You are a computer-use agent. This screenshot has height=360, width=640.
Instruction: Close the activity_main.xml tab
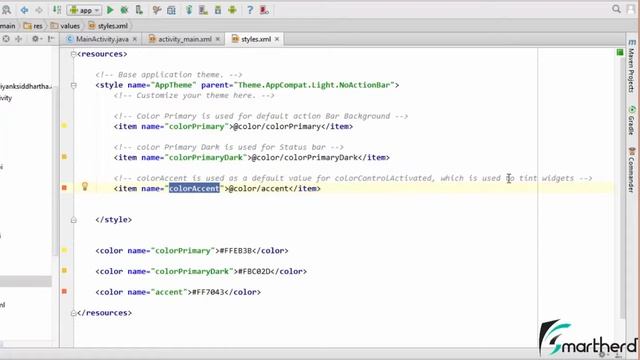pyautogui.click(x=218, y=39)
